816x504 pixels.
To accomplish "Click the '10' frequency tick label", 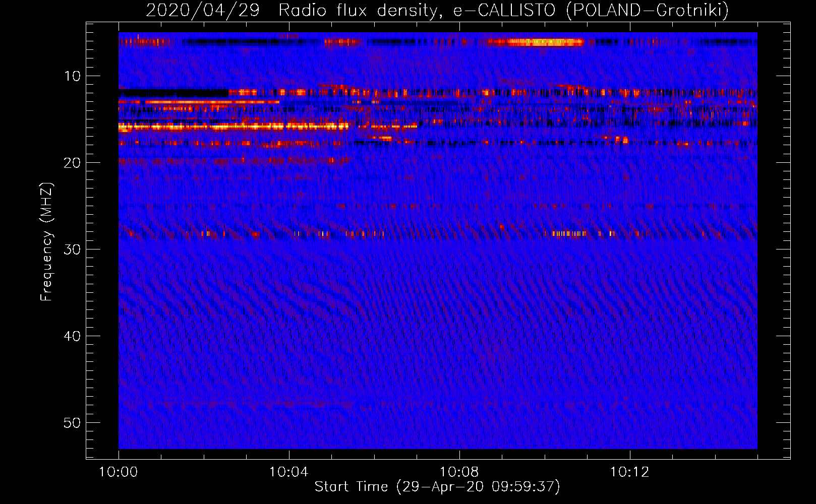I will coord(72,76).
